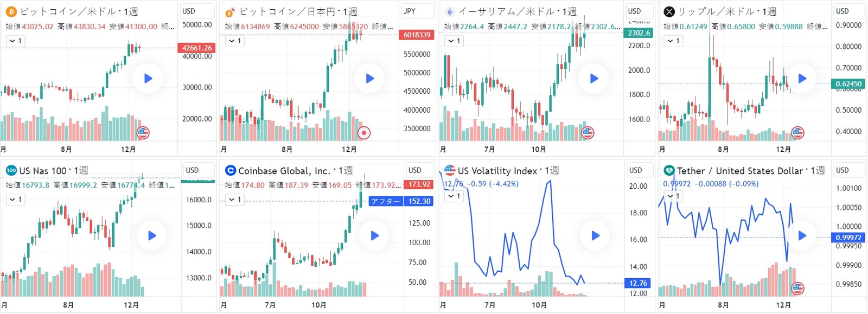Expand the indicator legend on the US Nas 100 chart

point(15,200)
